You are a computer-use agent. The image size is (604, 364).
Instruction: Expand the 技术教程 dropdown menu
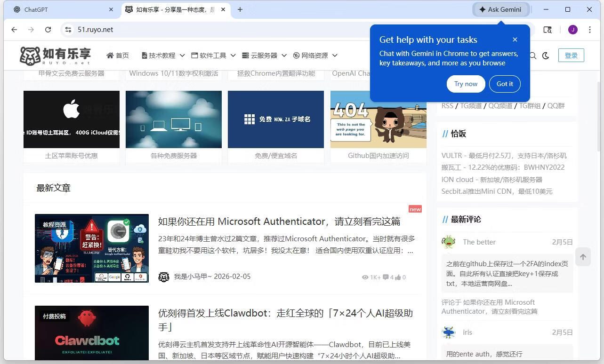tap(163, 55)
